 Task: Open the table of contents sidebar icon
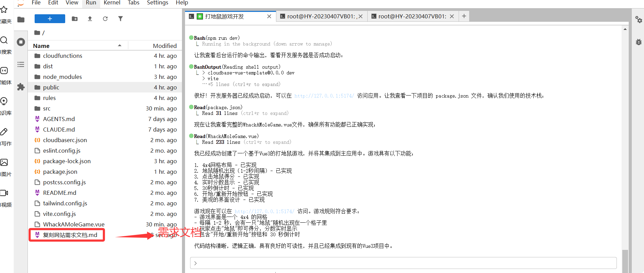(x=21, y=64)
